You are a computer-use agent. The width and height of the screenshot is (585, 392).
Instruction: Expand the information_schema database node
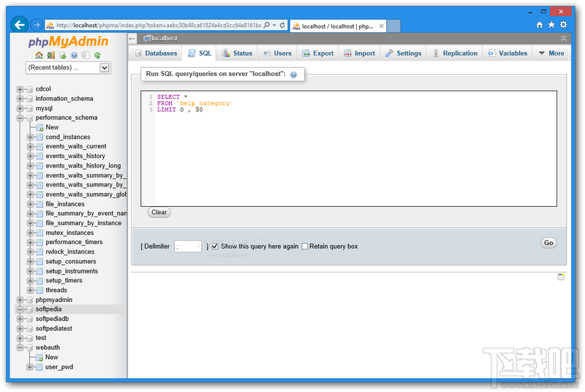(20, 99)
